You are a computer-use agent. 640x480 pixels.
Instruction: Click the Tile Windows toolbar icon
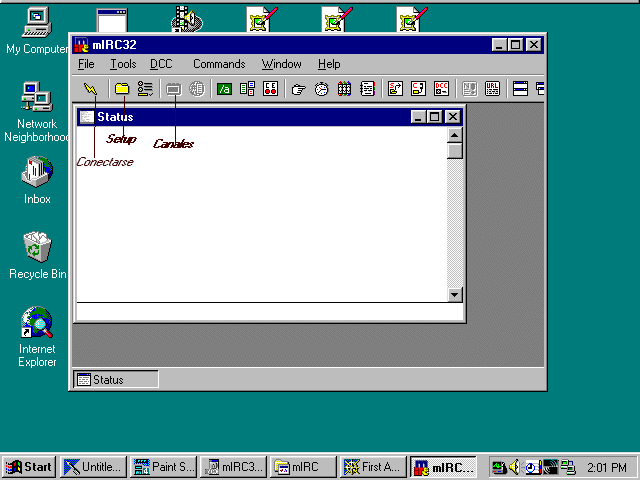(520, 89)
